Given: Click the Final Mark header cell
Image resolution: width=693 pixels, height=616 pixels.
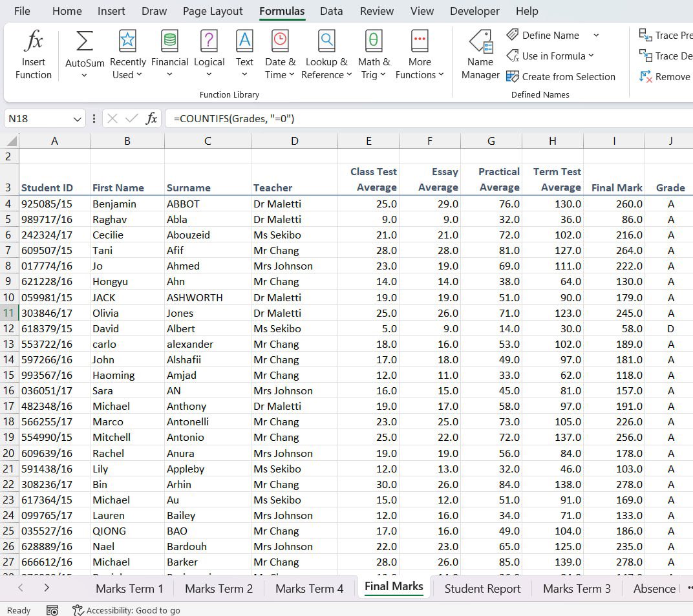Looking at the screenshot, I should click(614, 180).
